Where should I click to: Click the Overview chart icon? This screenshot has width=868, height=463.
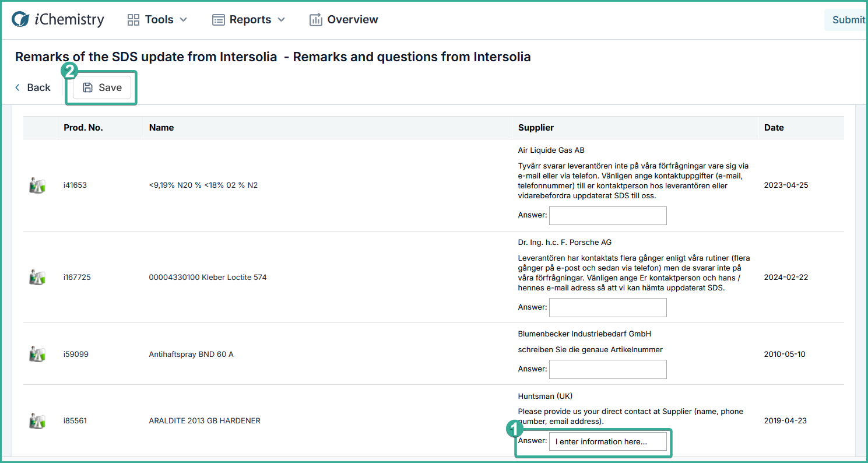315,20
